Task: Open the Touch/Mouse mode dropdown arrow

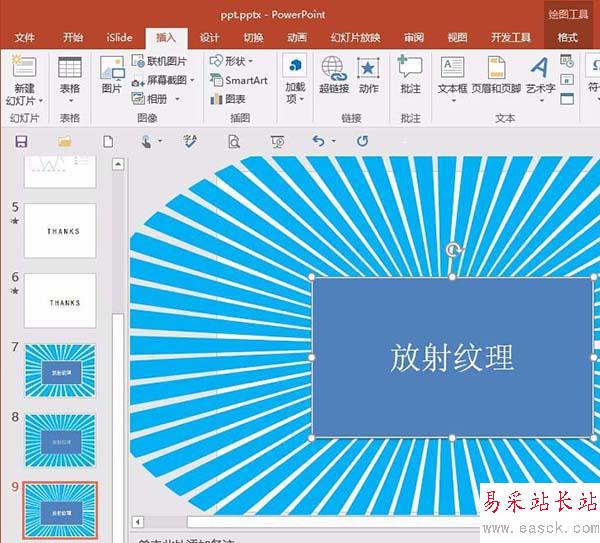Action: point(160,141)
